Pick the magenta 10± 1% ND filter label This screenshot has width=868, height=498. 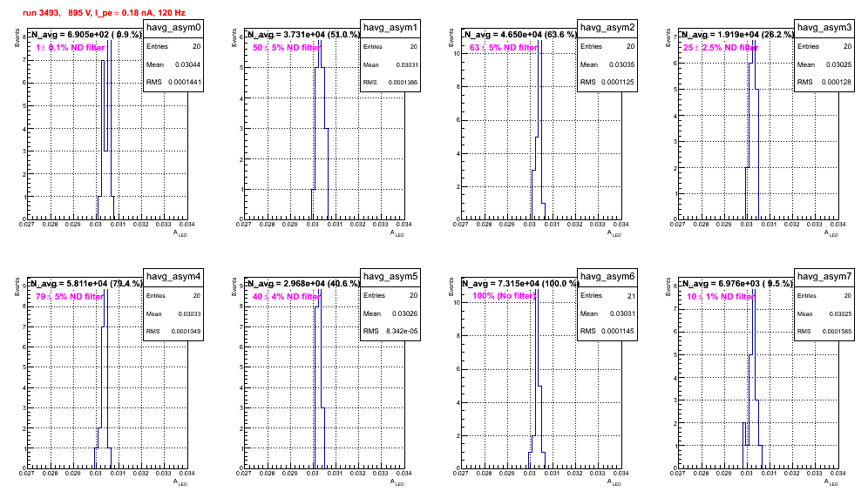[721, 297]
